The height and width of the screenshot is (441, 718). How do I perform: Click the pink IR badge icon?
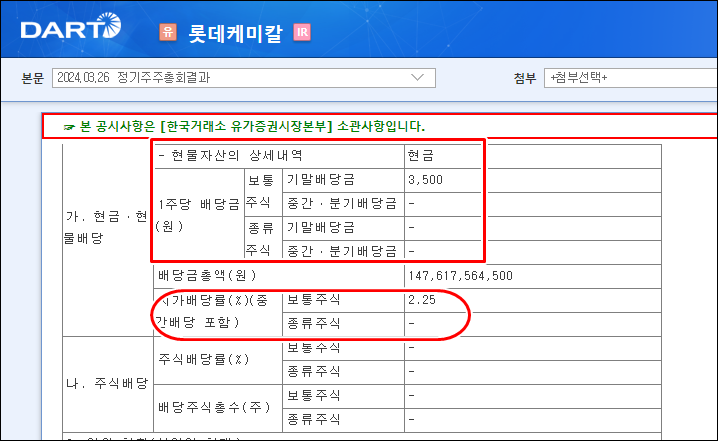point(302,32)
